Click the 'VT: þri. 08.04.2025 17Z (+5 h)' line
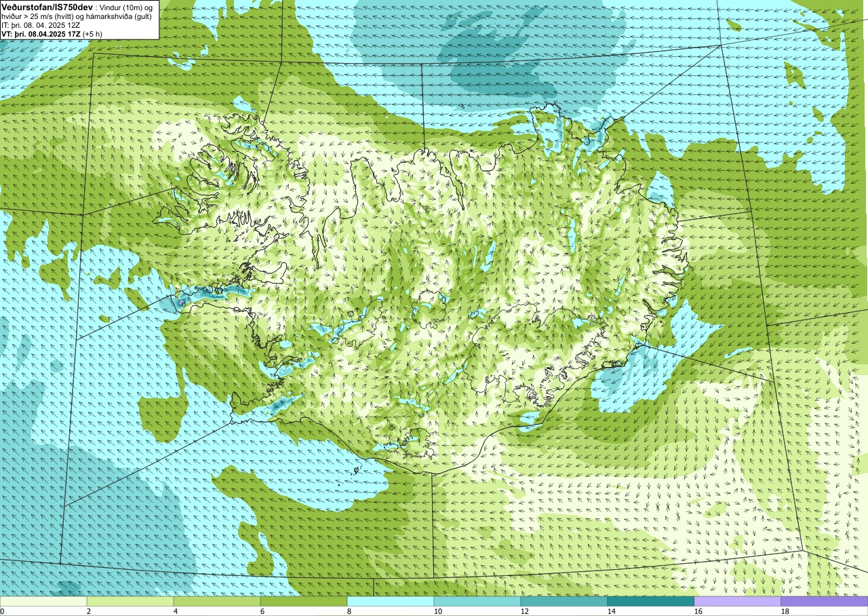868x616 pixels. pyautogui.click(x=52, y=33)
